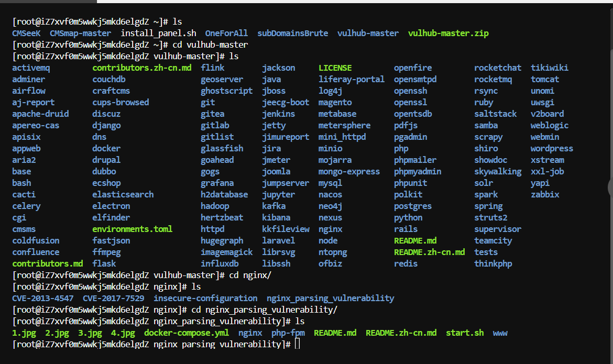Click the apache-druid directory entry
This screenshot has height=364, width=613.
point(40,114)
